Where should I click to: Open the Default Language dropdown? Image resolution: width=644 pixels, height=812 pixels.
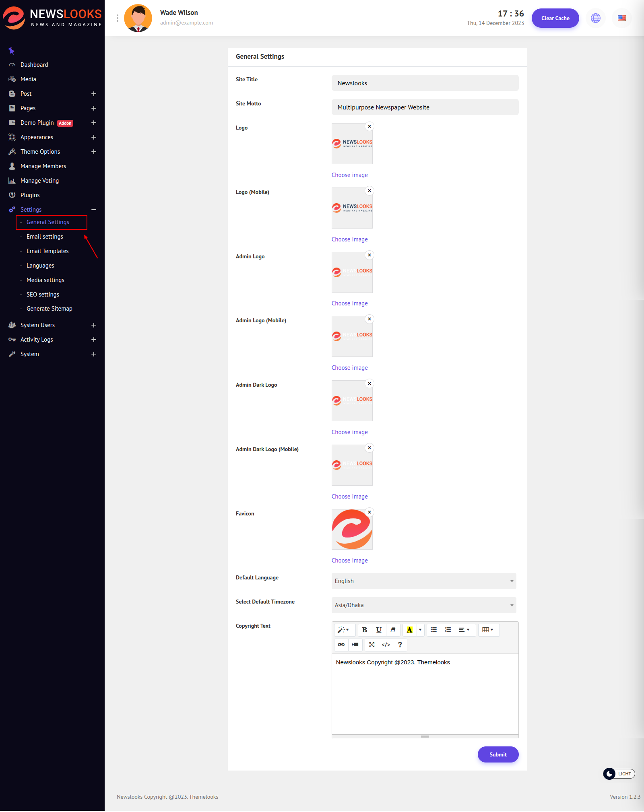coord(423,581)
